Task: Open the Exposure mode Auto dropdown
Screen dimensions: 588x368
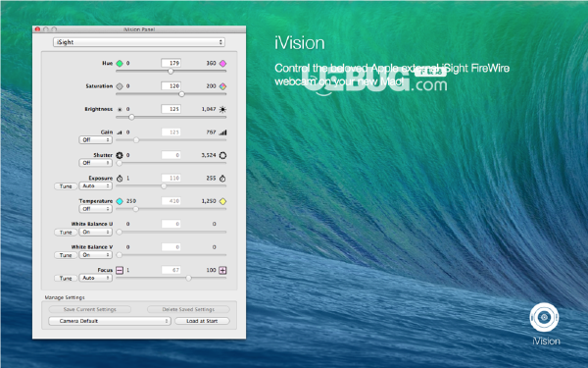Action: (96, 185)
